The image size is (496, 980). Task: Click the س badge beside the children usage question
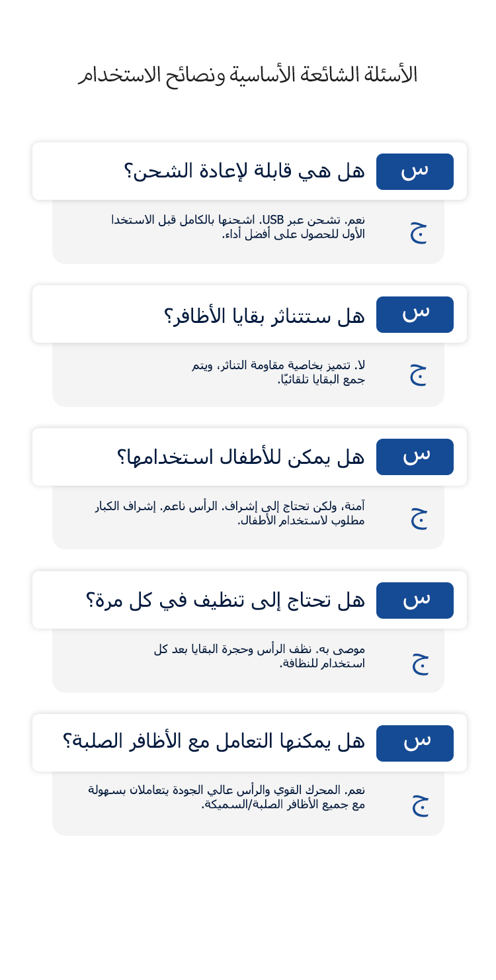[x=415, y=457]
